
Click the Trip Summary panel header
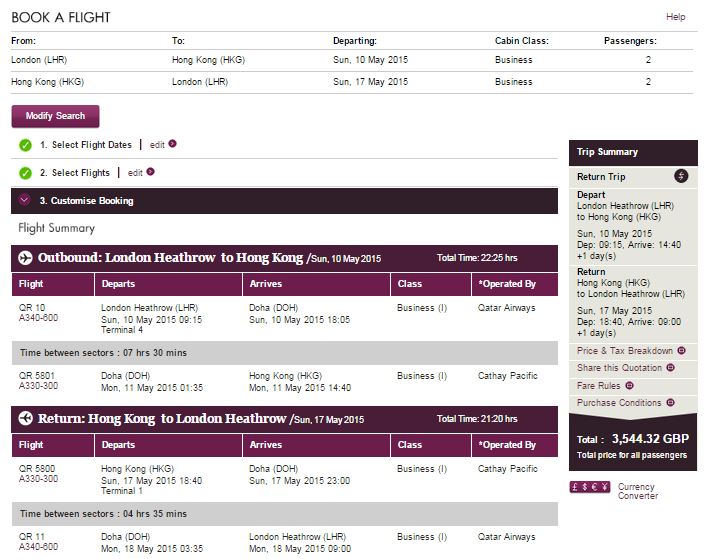[x=608, y=152]
